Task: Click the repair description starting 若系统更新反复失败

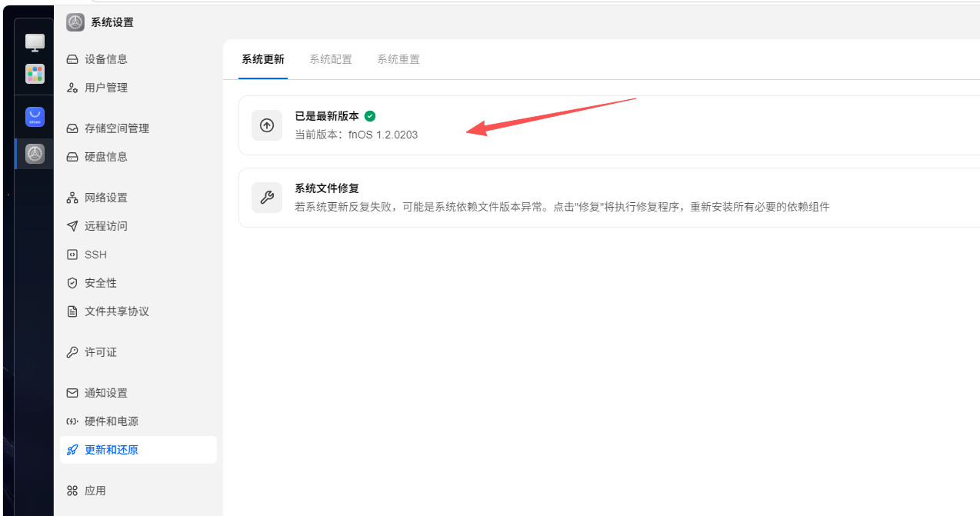Action: 562,207
